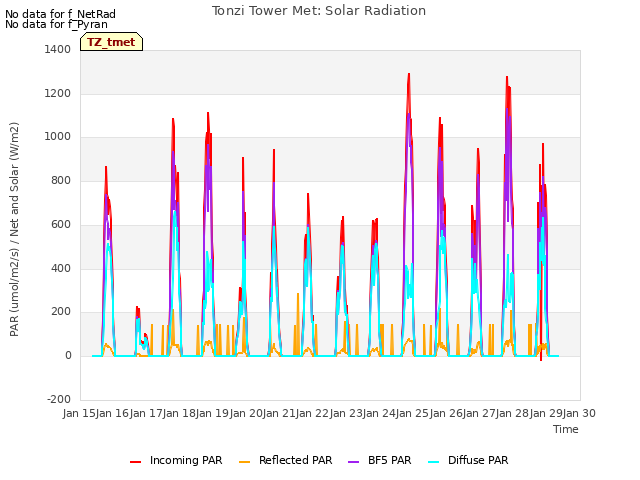
Task: Click the cyan Diffuse PAR legend swatch
Action: click(434, 462)
